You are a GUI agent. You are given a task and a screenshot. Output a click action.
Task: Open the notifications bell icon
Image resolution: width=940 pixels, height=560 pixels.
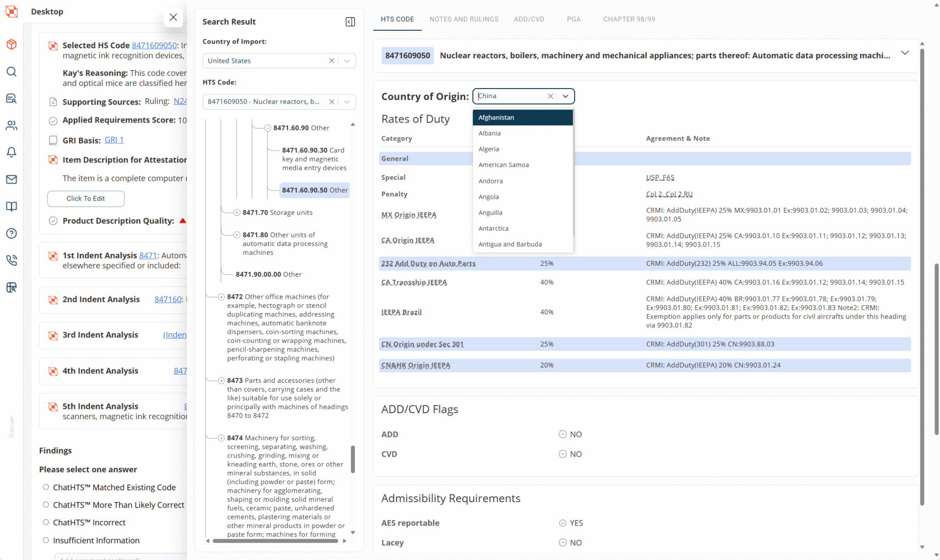click(11, 152)
